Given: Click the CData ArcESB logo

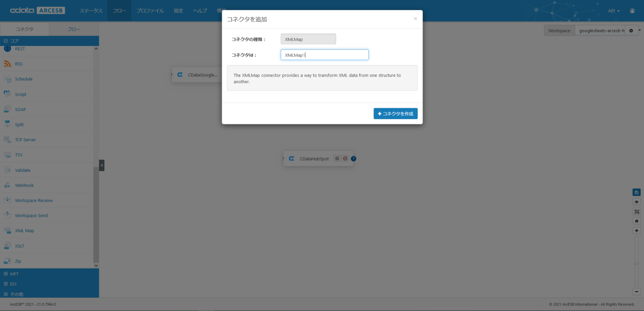Looking at the screenshot, I should click(x=39, y=11).
